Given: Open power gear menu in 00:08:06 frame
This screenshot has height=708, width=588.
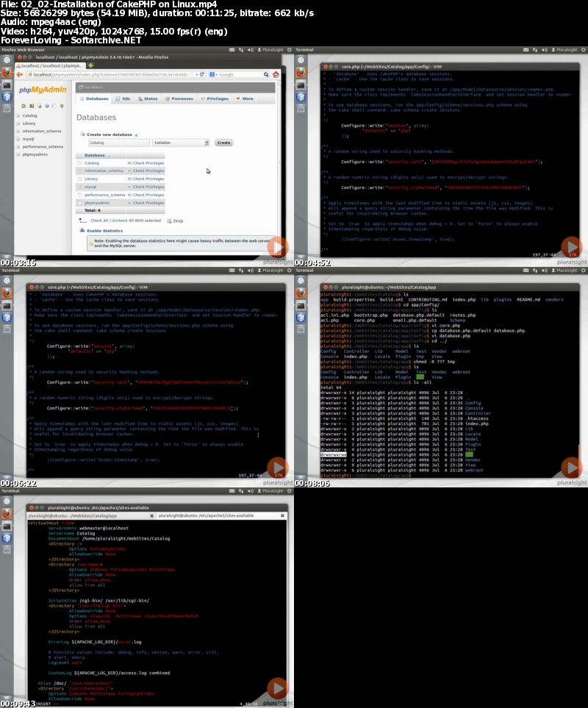Looking at the screenshot, I should [584, 270].
